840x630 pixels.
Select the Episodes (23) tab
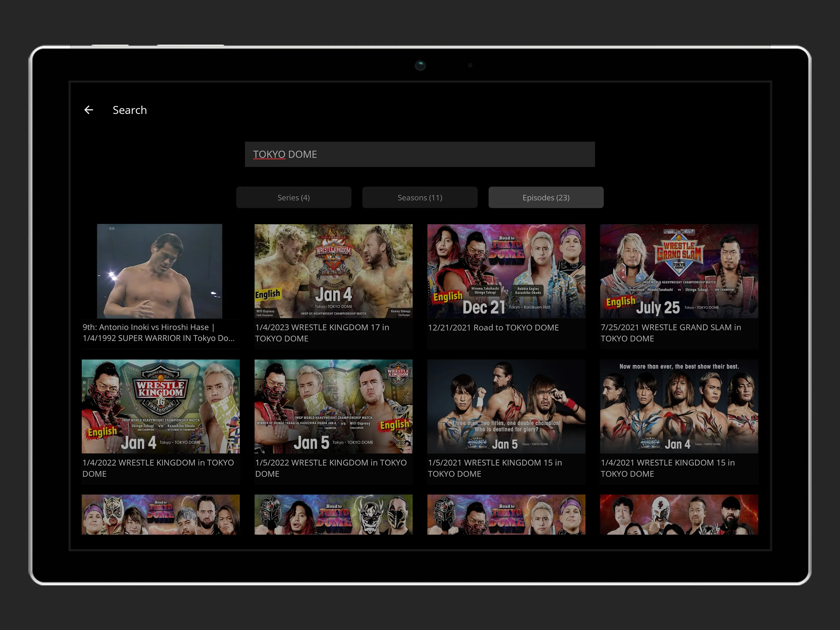[x=546, y=197]
